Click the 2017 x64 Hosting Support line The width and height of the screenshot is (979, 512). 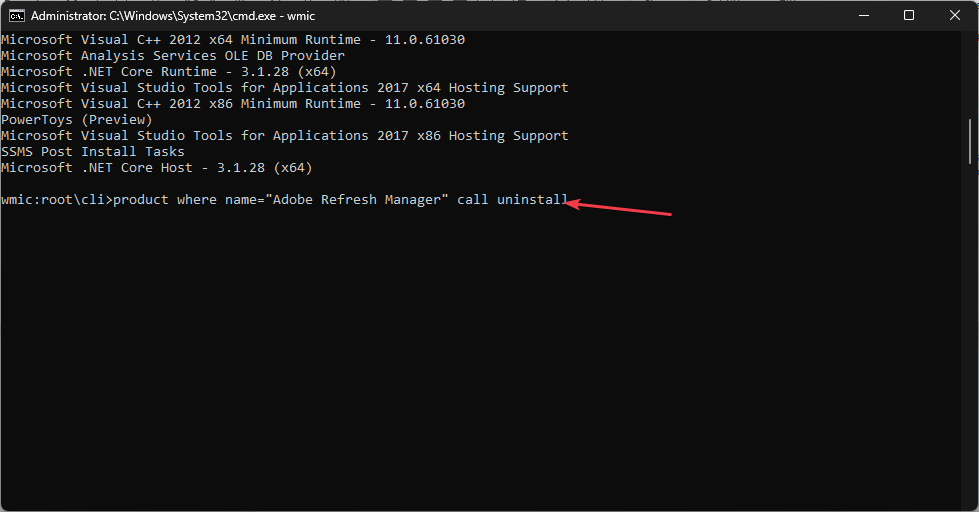click(x=285, y=88)
